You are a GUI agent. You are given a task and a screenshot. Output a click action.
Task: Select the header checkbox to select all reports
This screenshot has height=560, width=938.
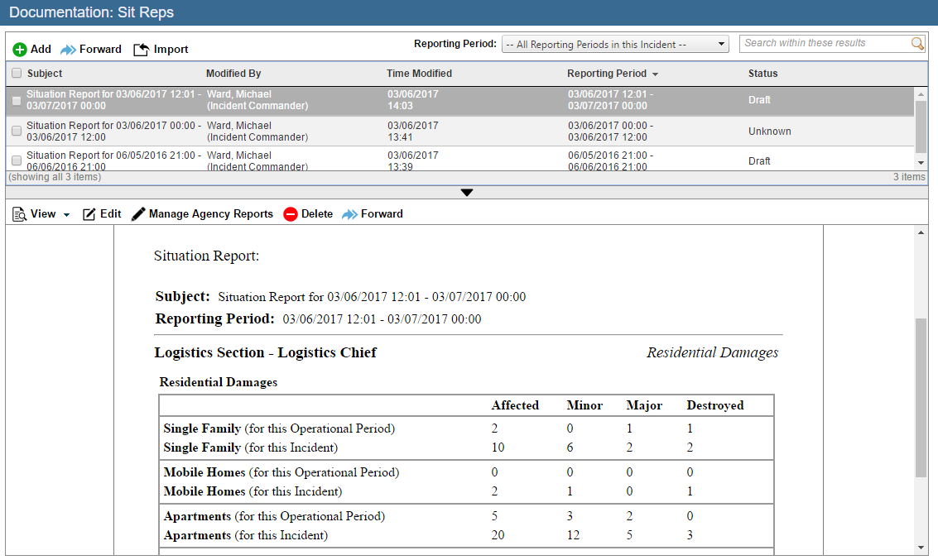coord(16,73)
